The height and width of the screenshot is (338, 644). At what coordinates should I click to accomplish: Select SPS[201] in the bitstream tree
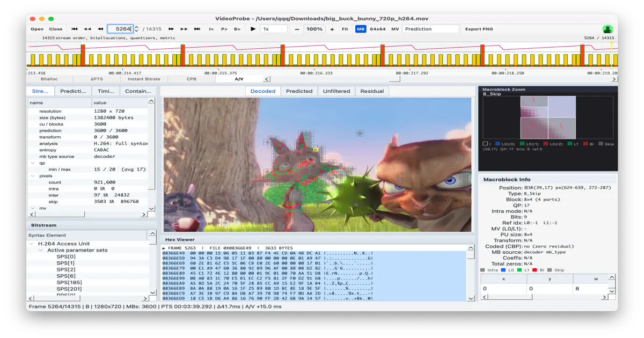[69, 289]
